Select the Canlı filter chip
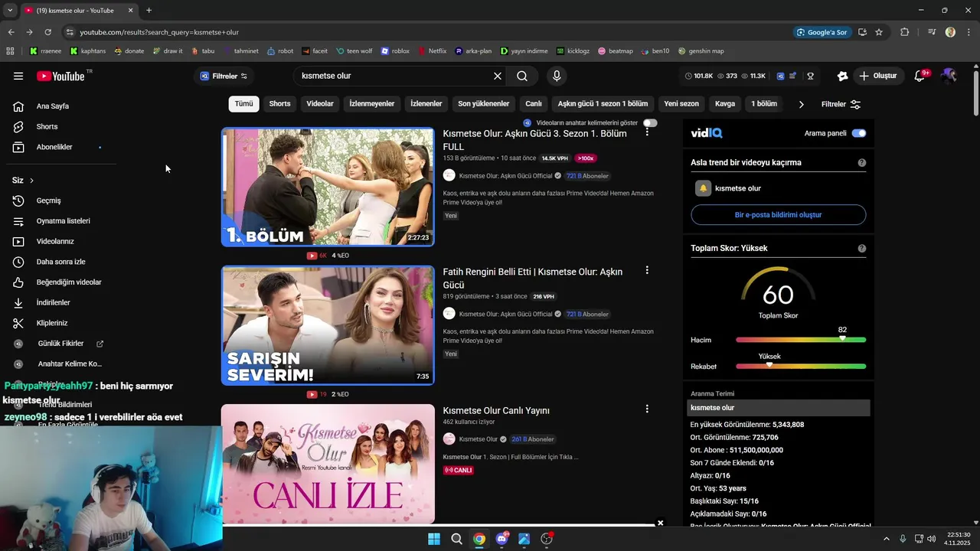 pyautogui.click(x=534, y=104)
